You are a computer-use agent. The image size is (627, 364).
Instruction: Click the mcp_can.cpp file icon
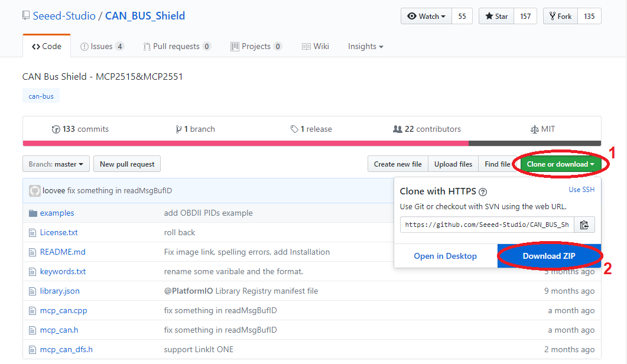click(33, 311)
